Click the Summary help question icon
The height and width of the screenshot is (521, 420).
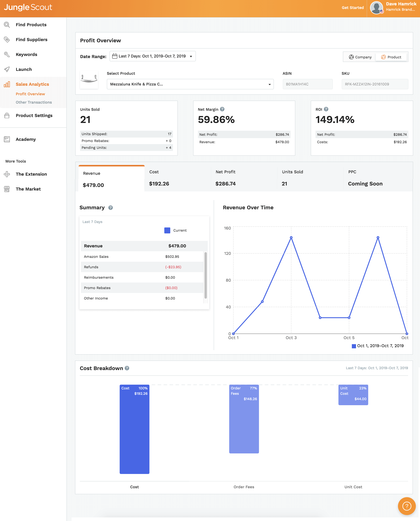tap(111, 208)
